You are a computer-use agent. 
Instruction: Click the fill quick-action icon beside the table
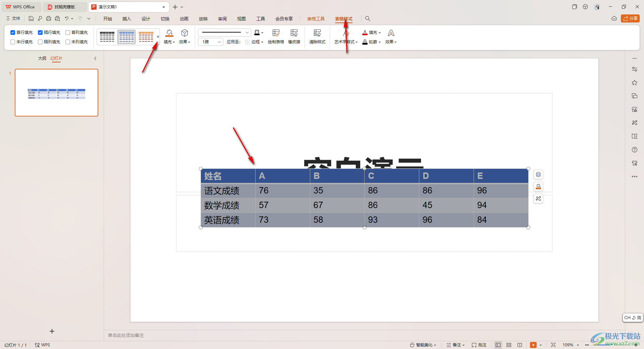[538, 187]
